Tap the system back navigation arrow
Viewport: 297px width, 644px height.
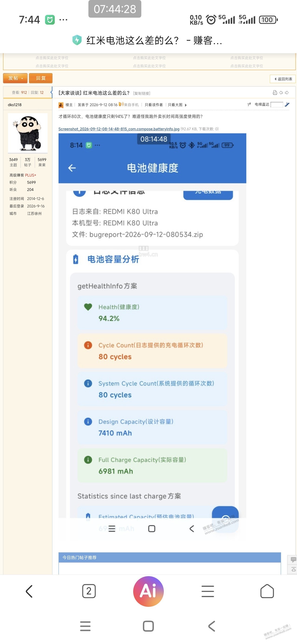coord(212,626)
